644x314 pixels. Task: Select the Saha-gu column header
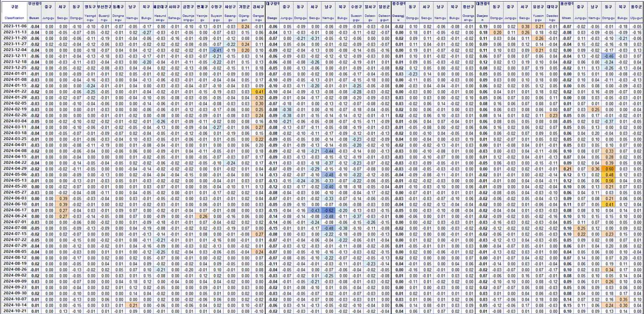tap(174, 18)
